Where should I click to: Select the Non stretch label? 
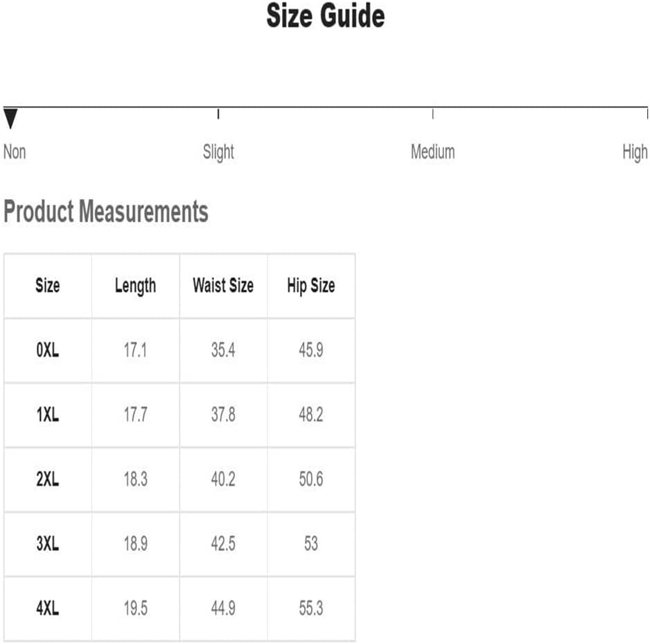pyautogui.click(x=15, y=152)
